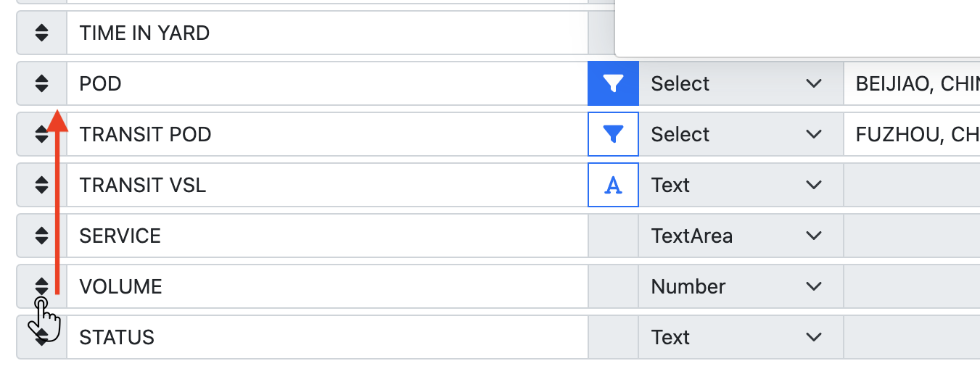Change the VOLUME Number type dropdown
The image size is (980, 374).
(740, 287)
